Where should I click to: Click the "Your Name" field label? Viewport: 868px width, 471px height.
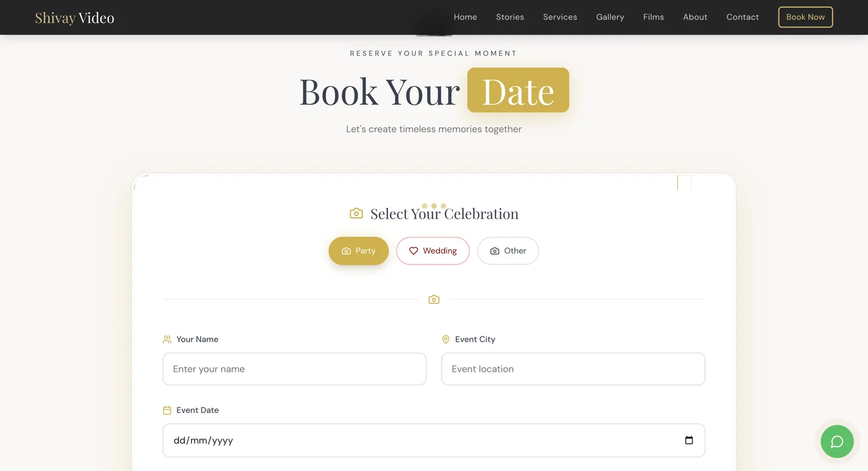(197, 339)
